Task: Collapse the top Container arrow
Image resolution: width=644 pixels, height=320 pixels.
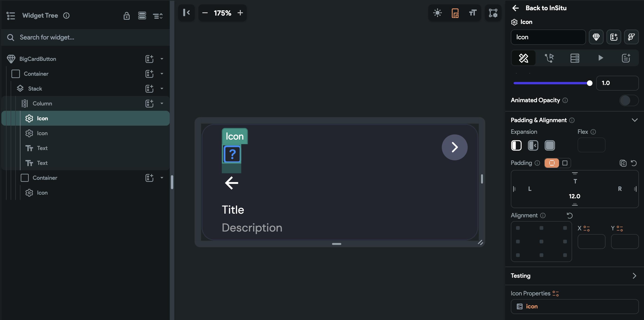Action: (x=162, y=74)
